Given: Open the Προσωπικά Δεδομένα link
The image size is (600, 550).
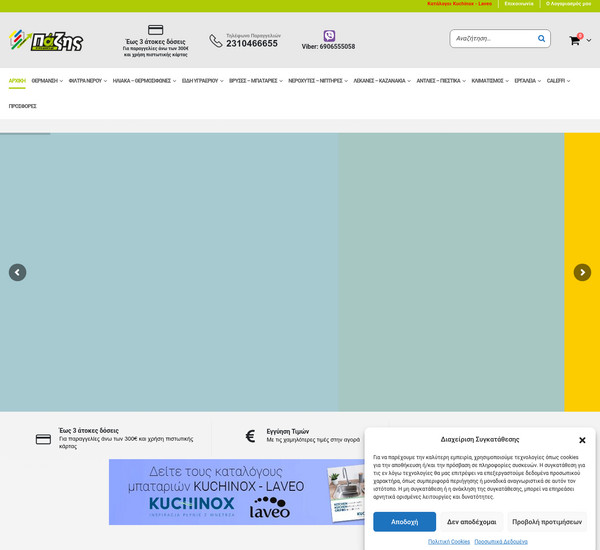Looking at the screenshot, I should (x=501, y=542).
